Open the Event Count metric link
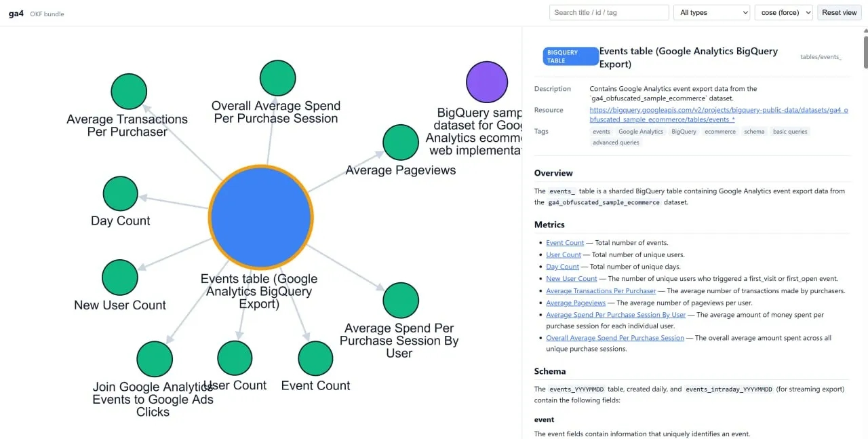This screenshot has width=868, height=439. 565,243
